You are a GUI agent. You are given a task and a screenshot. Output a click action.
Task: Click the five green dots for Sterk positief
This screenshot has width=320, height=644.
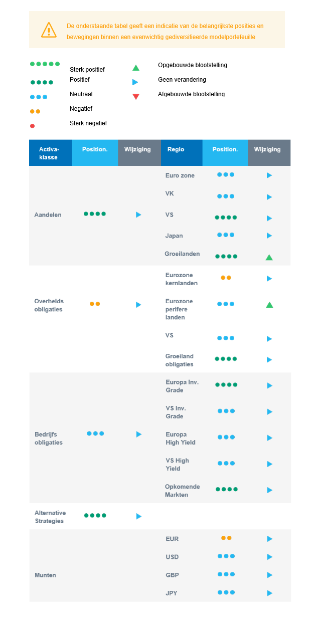tap(45, 64)
